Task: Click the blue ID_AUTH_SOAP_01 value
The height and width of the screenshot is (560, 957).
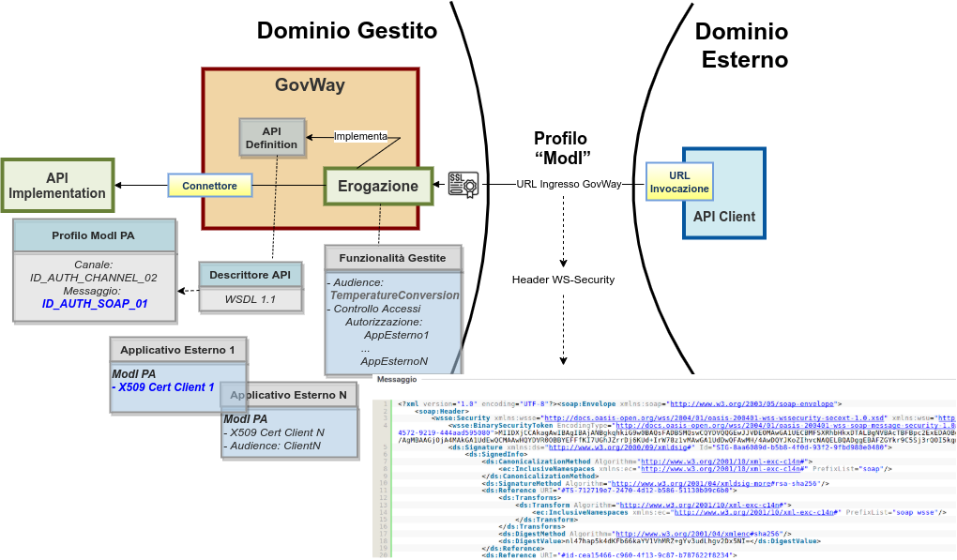Action: pos(95,304)
